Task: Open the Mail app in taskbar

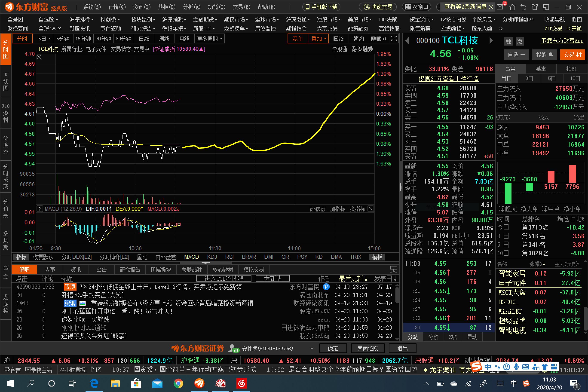Action: point(157,383)
